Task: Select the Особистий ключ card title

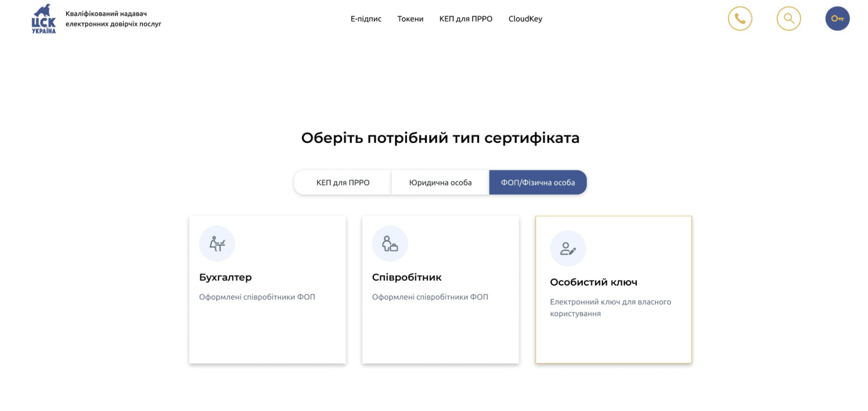Action: 593,283
